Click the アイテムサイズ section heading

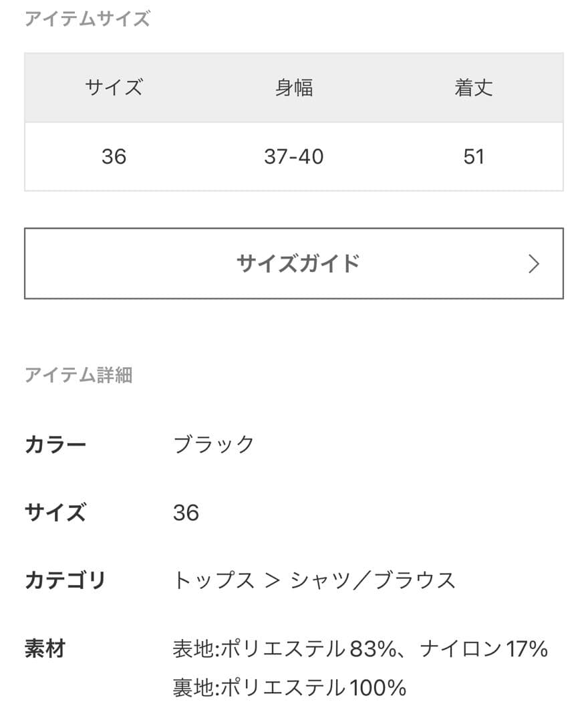click(87, 19)
